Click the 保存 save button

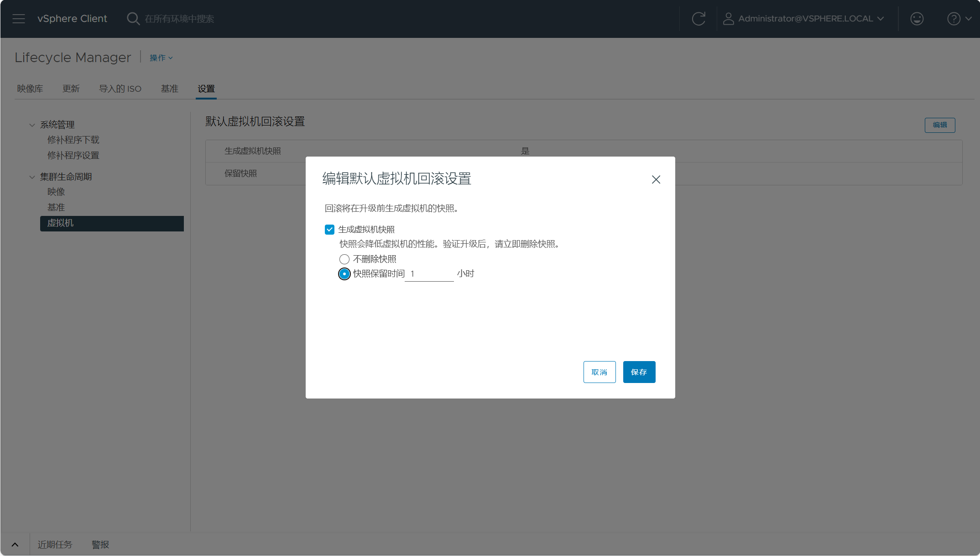[x=639, y=372]
